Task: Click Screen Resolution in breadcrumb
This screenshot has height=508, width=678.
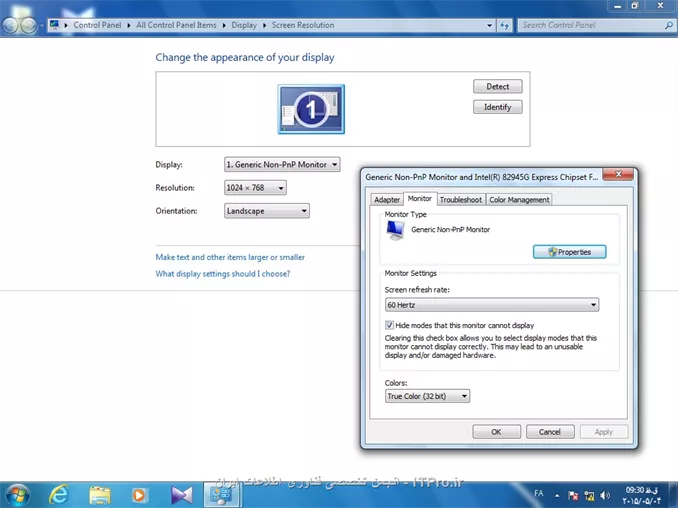Action: point(303,25)
